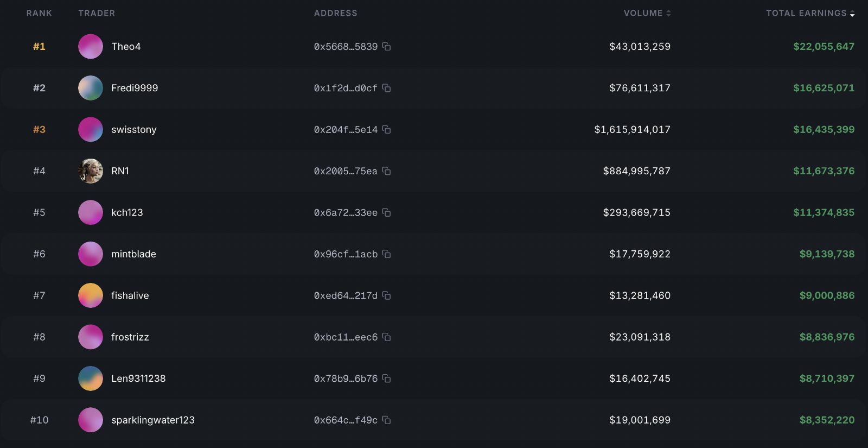Copy swisstony's address 0x204f…5e14
The height and width of the screenshot is (448, 868).
386,130
